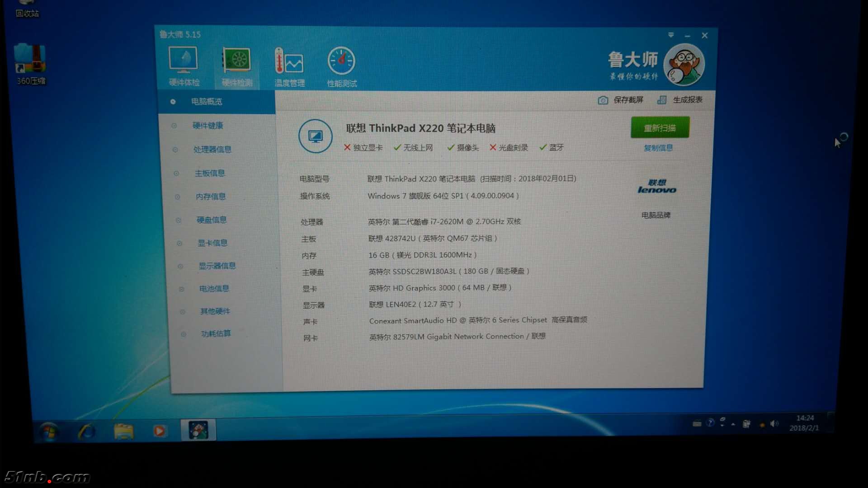Open the 硬件体检 hardware checkup icon
This screenshot has height=488, width=868.
[x=183, y=61]
